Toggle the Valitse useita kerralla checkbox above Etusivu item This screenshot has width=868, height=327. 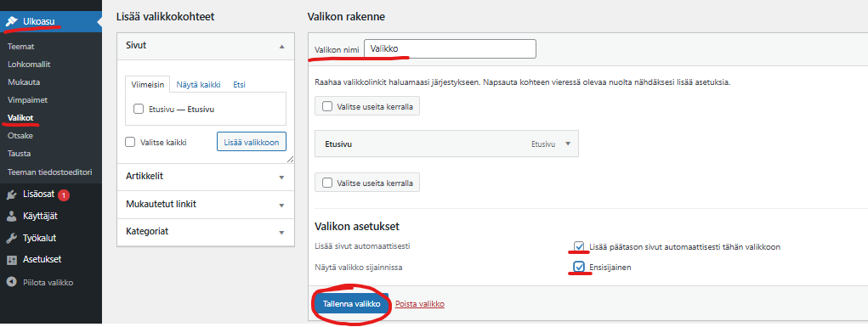pyautogui.click(x=327, y=106)
